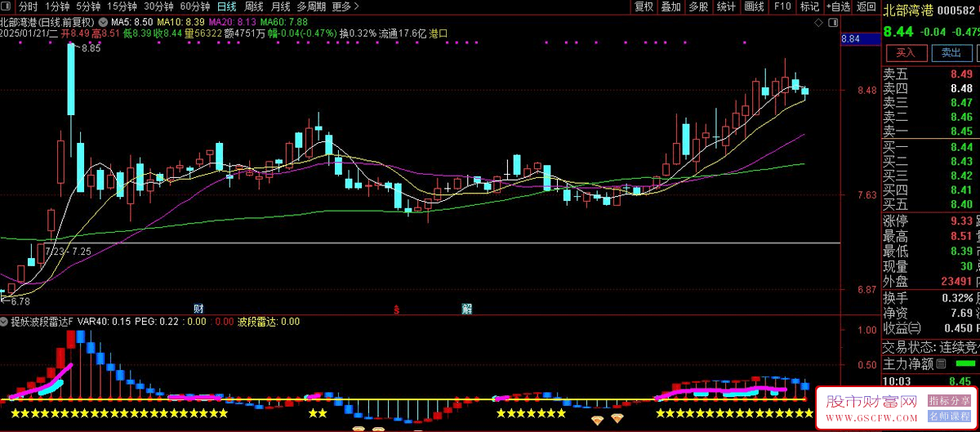The width and height of the screenshot is (980, 432).
Task: Switch to the 分时 intraday view
Action: coord(29,7)
